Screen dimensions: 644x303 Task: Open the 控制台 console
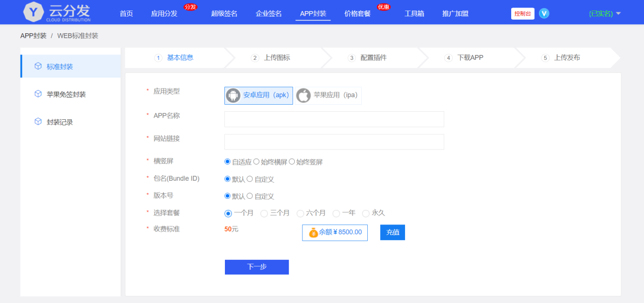(x=523, y=14)
